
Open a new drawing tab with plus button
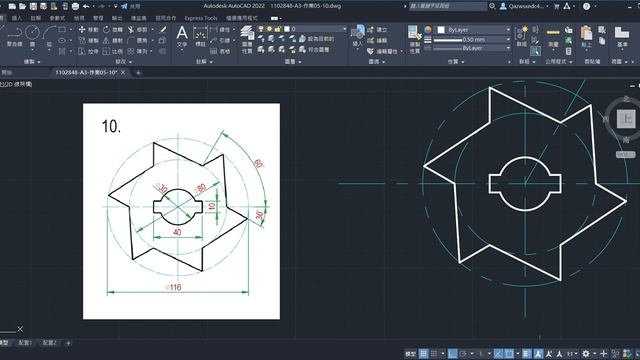coord(138,73)
